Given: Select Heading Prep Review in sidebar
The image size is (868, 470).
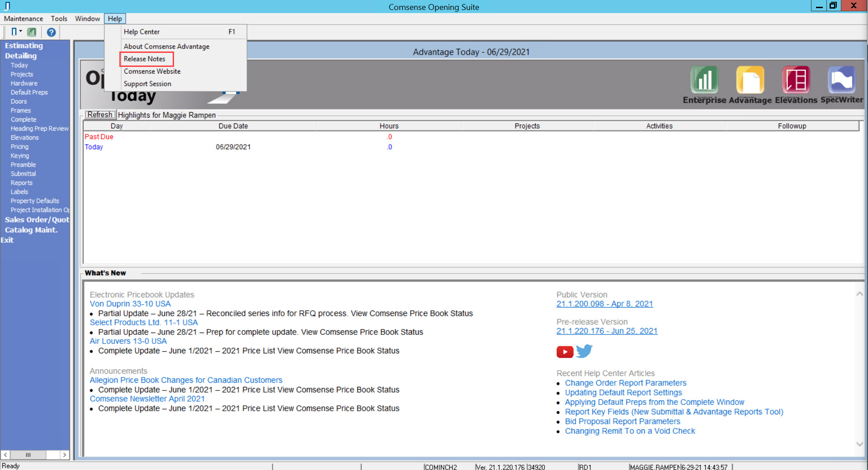Looking at the screenshot, I should point(39,128).
